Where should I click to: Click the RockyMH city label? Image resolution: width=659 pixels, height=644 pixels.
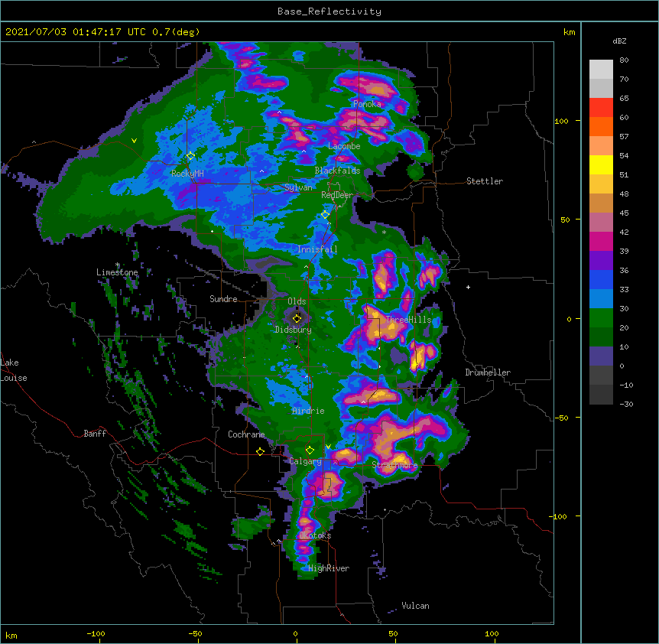[x=187, y=173]
